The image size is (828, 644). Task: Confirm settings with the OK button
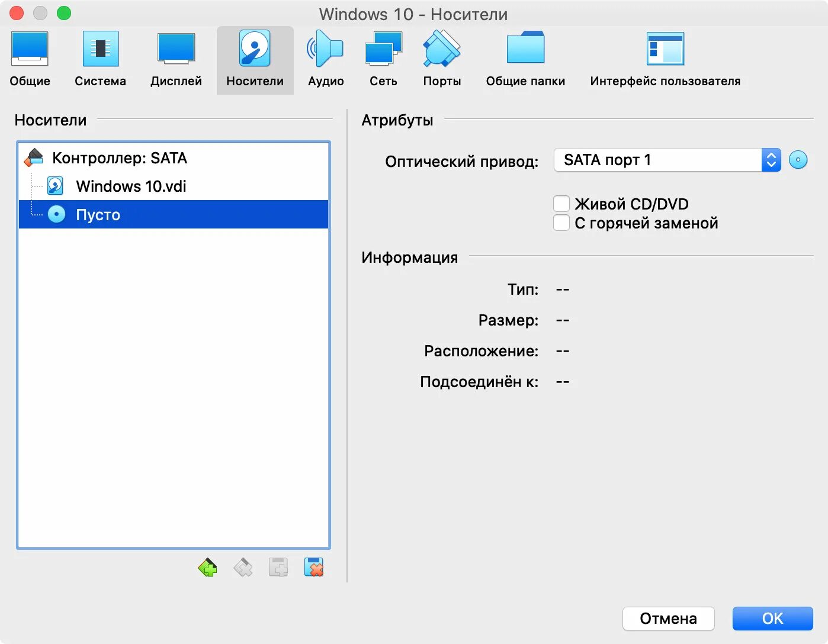pos(772,618)
